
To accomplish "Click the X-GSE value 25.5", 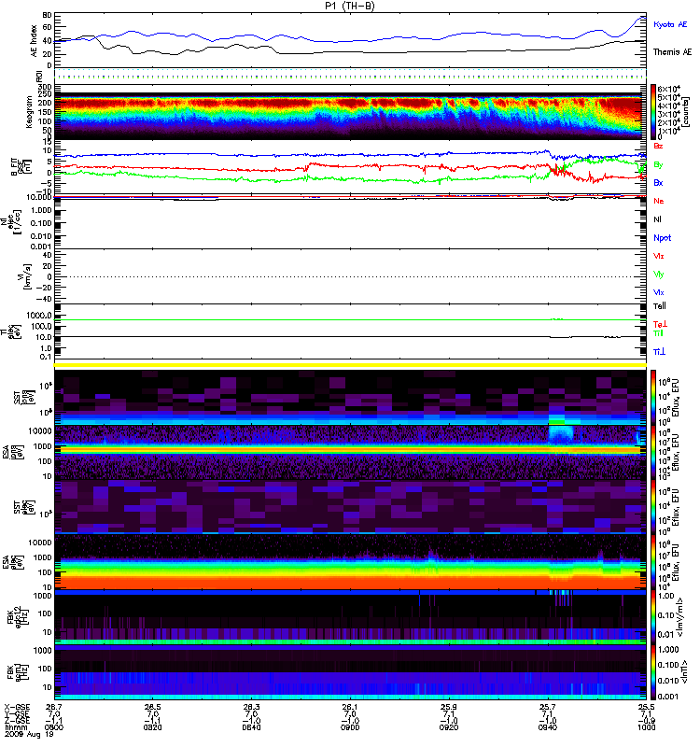I will (646, 707).
